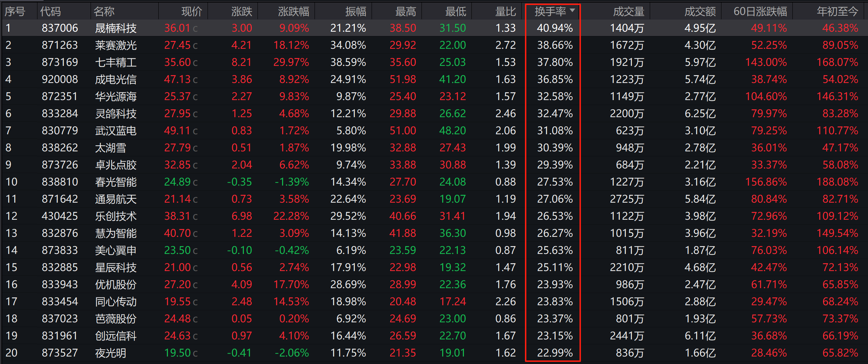Select stock name 武汉蓝电

pyautogui.click(x=116, y=131)
